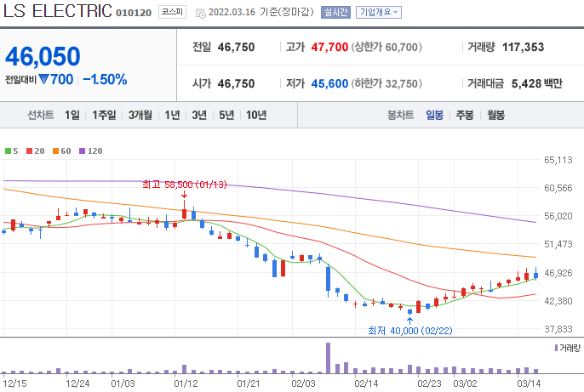Select the 10년 line chart period
584x392 pixels.
(x=256, y=115)
